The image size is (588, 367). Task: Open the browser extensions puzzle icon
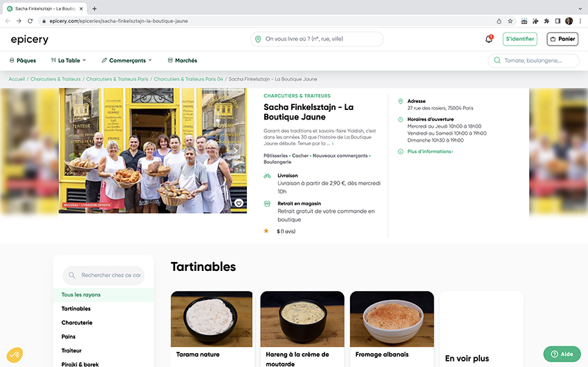pos(546,21)
